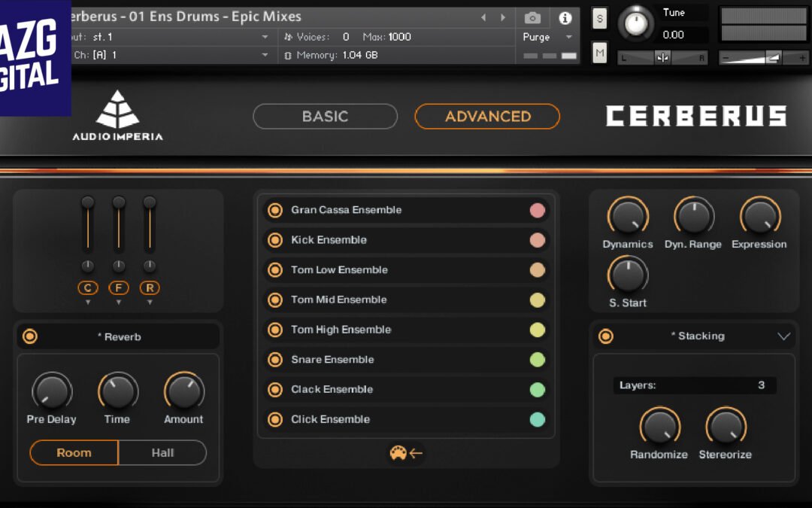Click the Dynamics knob
The height and width of the screenshot is (508, 812).
(x=628, y=217)
